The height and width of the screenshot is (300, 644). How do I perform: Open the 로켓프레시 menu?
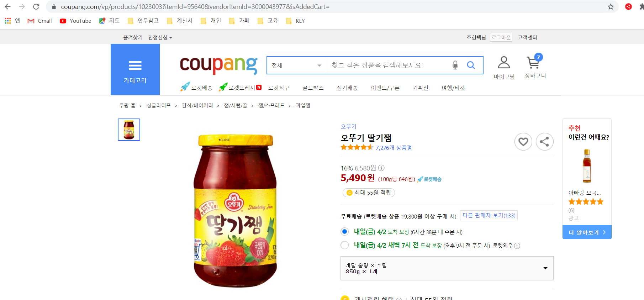pyautogui.click(x=241, y=88)
